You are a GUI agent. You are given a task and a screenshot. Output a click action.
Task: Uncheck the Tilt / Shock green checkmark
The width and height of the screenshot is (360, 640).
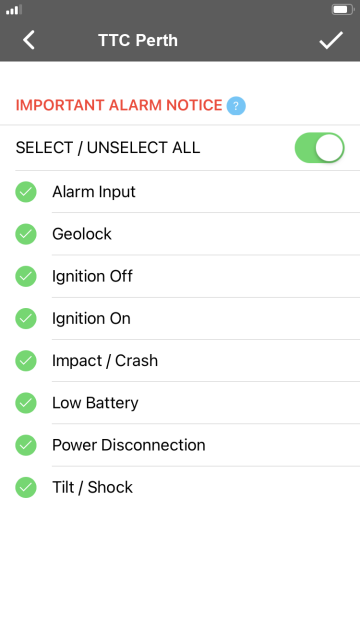(26, 487)
